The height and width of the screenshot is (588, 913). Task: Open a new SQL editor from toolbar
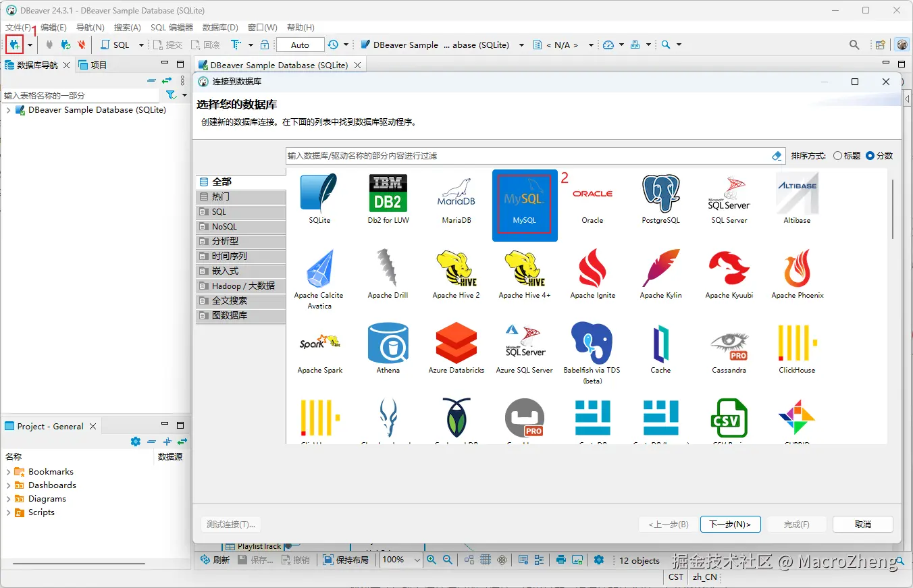115,45
